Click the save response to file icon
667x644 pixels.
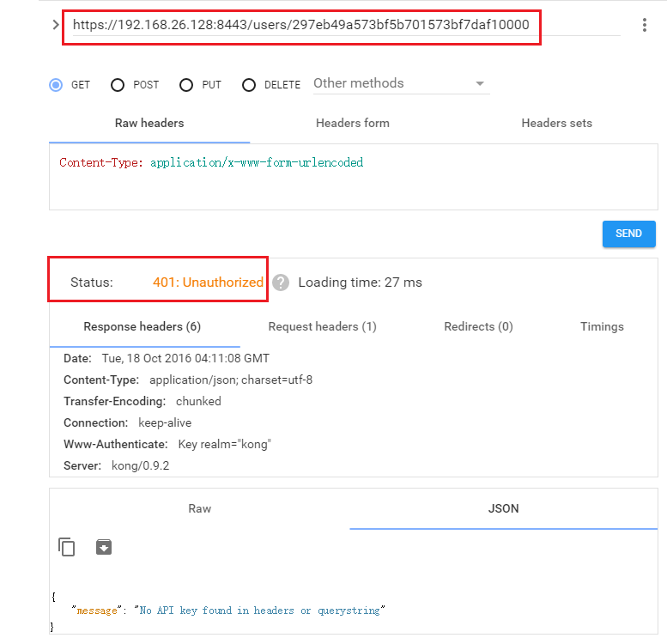104,547
